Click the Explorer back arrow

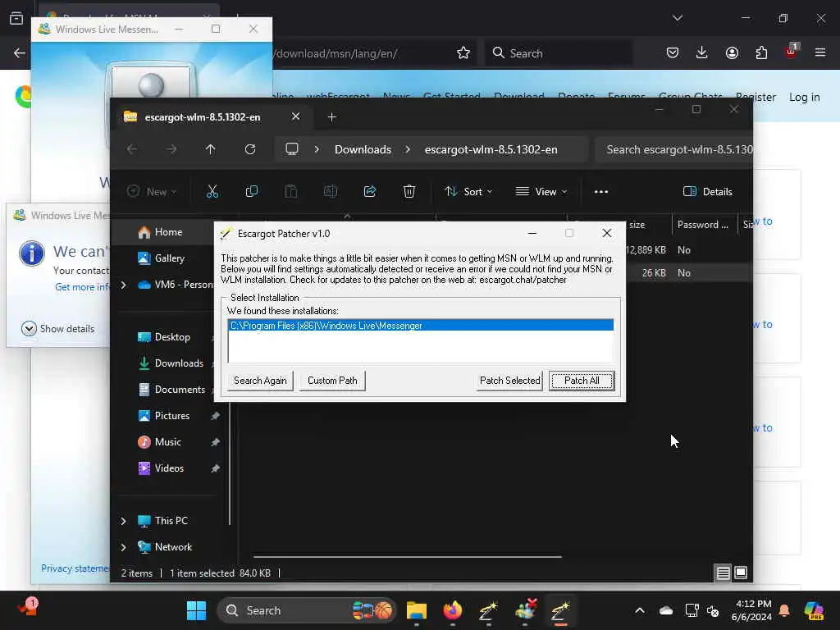(x=132, y=149)
